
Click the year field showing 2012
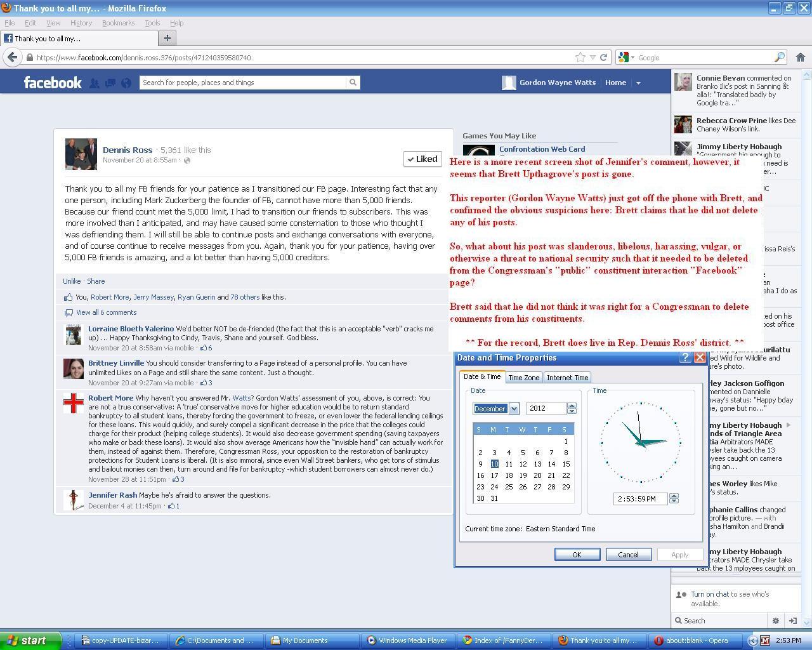coord(546,408)
